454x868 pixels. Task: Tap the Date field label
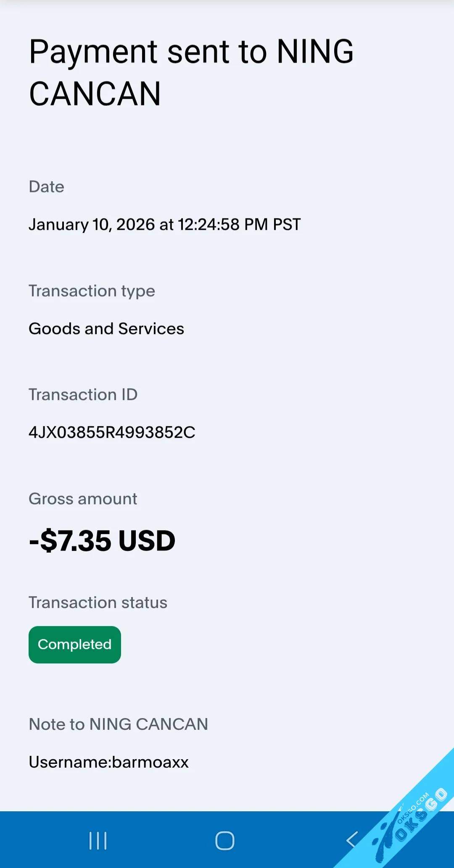click(46, 187)
